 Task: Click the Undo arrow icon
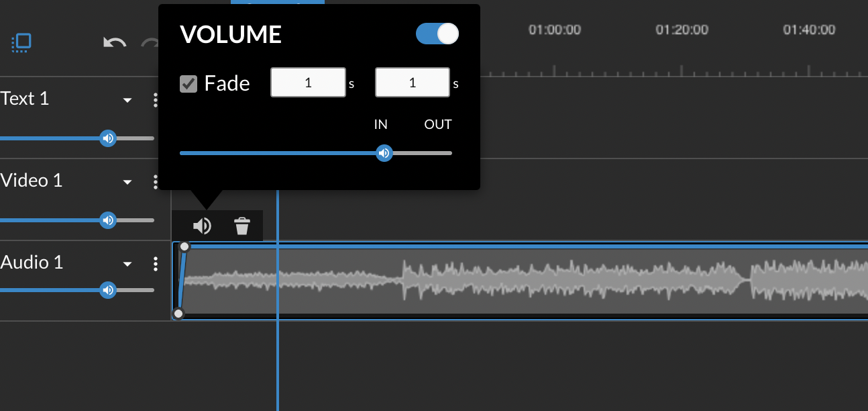pos(114,42)
